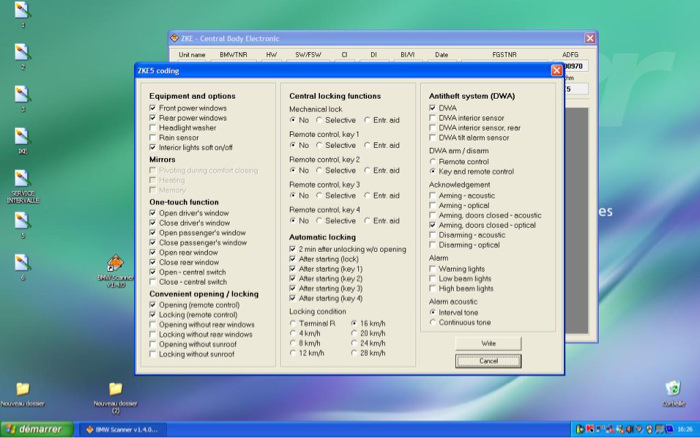
Task: Check Disarming - optical acknowledgement
Action: tap(432, 245)
